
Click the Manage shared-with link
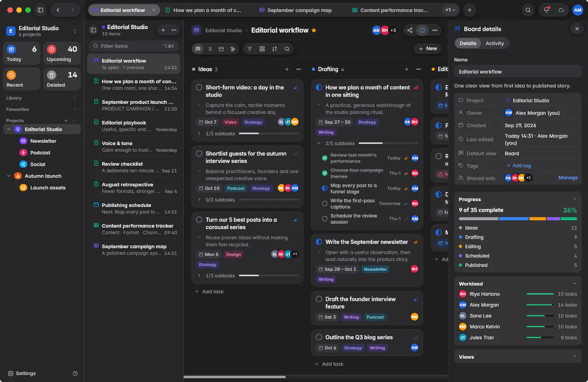568,178
